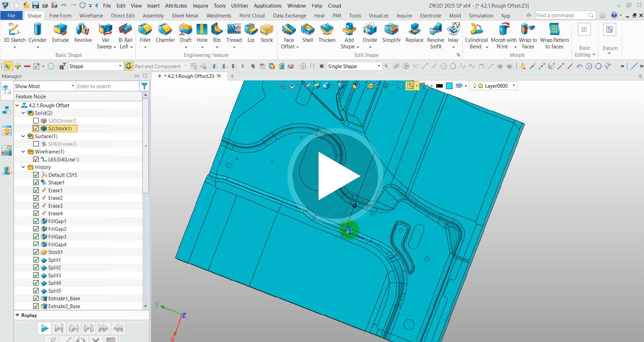Select the Extrude tool
Image resolution: width=644 pixels, height=342 pixels.
tap(60, 33)
